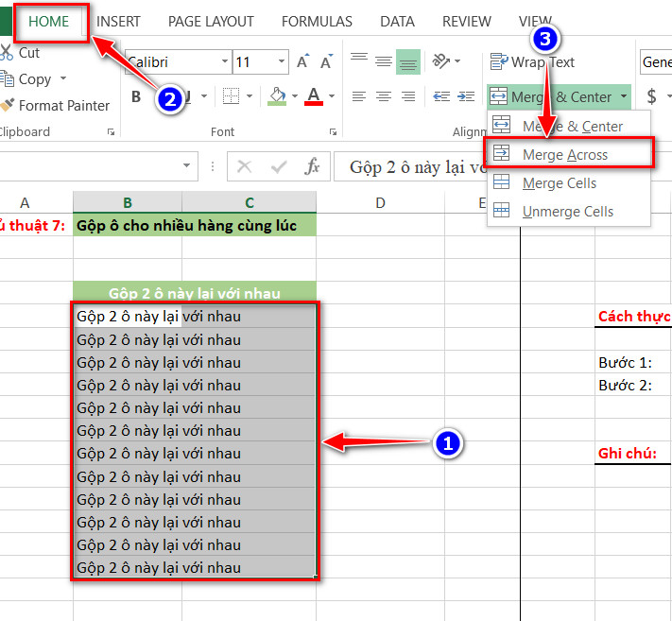Open the font size 11 dropdown
The height and width of the screenshot is (621, 672).
(x=281, y=61)
